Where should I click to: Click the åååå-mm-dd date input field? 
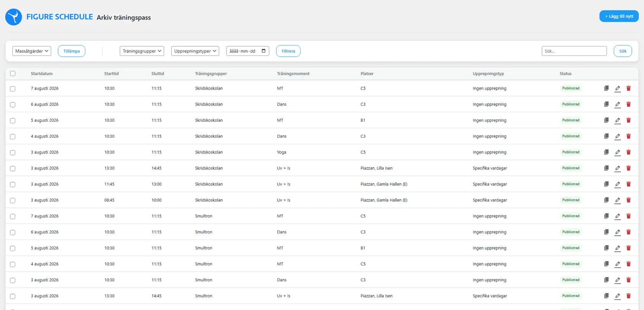(x=247, y=51)
